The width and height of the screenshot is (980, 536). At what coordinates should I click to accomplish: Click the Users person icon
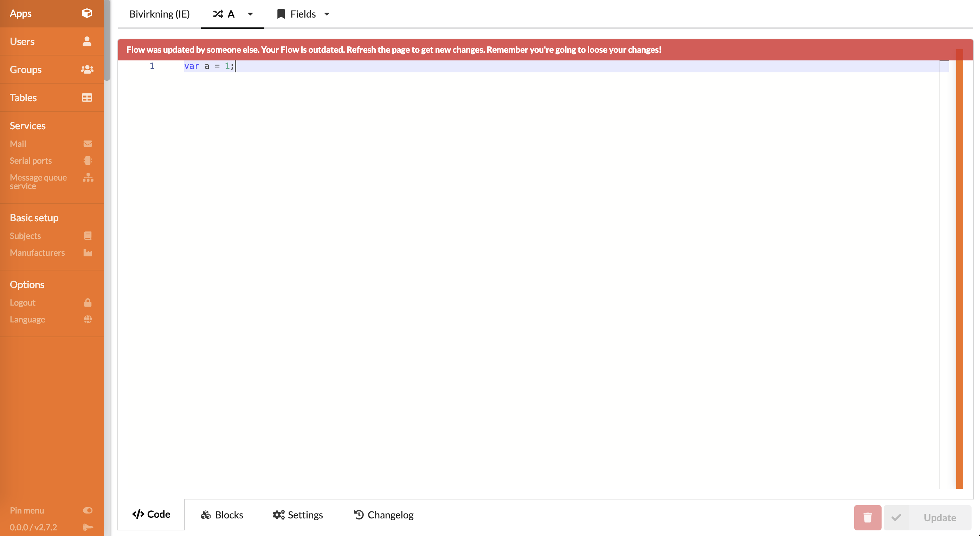[87, 41]
